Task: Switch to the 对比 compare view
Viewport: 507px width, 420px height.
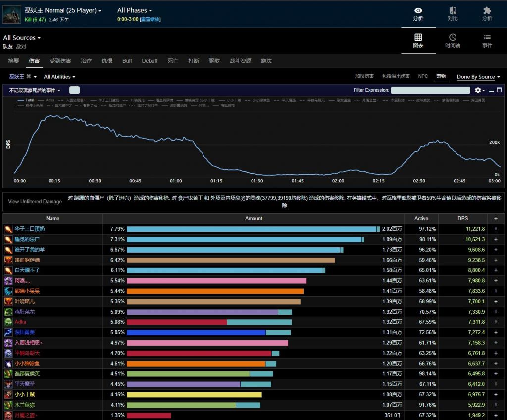Action: click(453, 14)
